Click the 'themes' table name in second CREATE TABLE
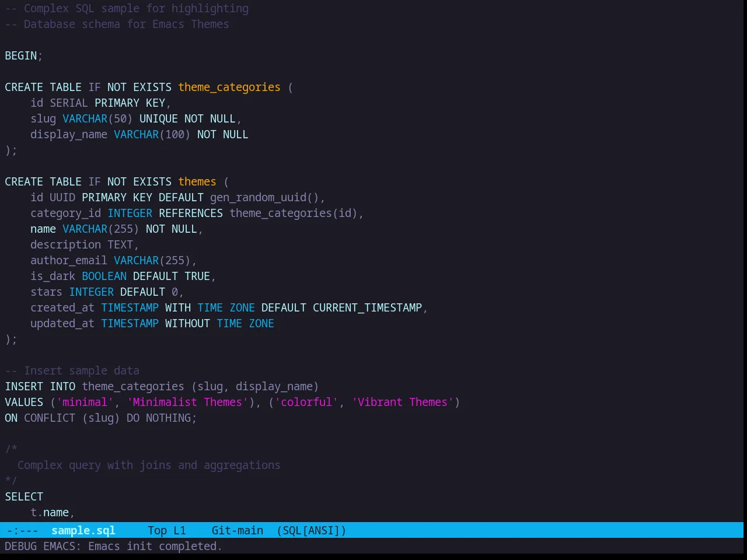The height and width of the screenshot is (560, 747). (197, 181)
